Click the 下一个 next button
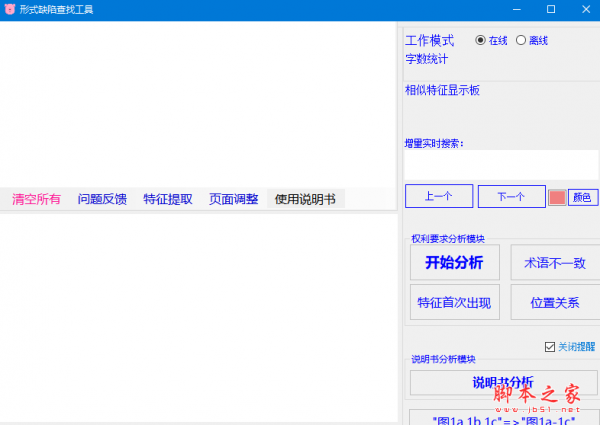600x425 pixels. (512, 197)
